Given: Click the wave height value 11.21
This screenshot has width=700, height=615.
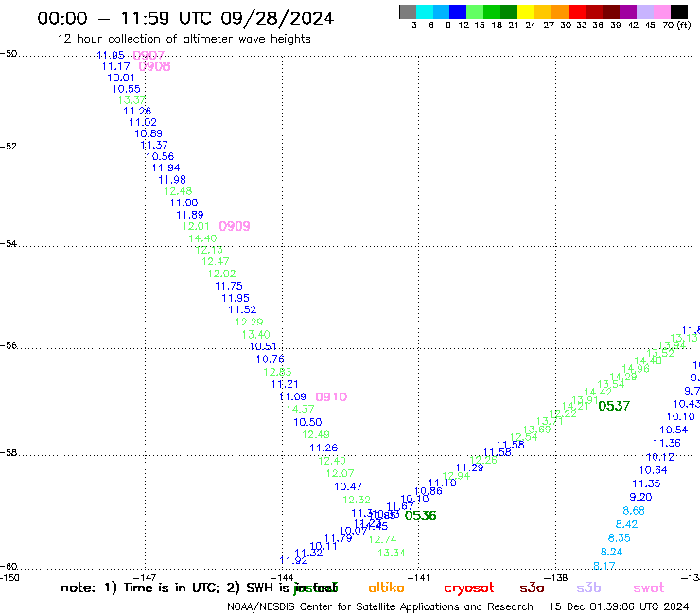Looking at the screenshot, I should (285, 384).
